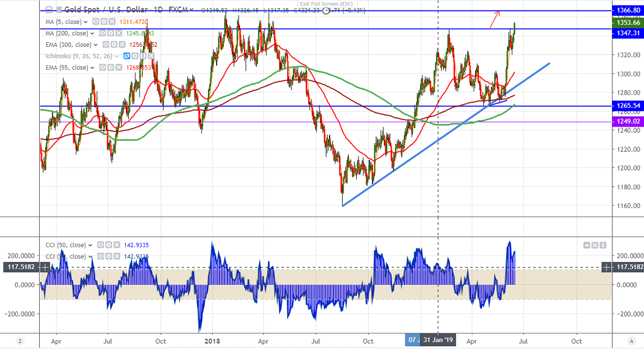Open settings for the first CCI indicator
Viewport: 644px width, 349px height.
click(x=109, y=245)
